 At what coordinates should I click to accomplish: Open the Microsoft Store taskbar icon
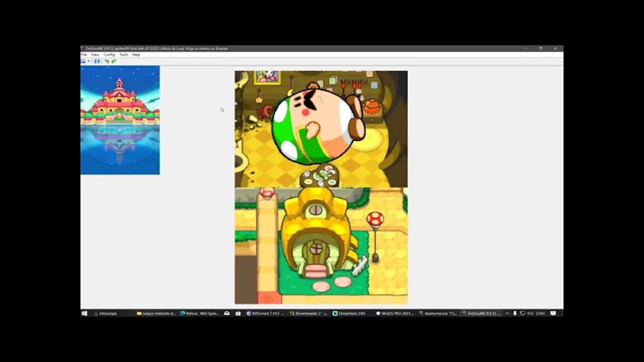(238, 313)
